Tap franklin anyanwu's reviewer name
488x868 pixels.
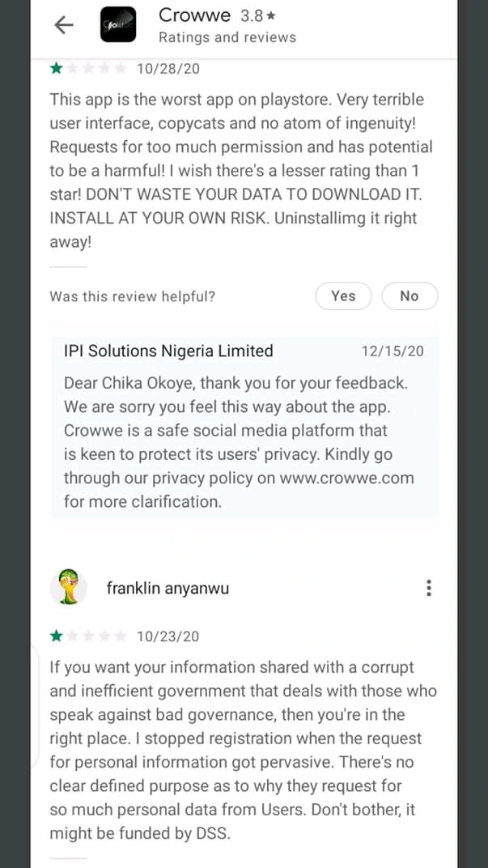pyautogui.click(x=168, y=589)
